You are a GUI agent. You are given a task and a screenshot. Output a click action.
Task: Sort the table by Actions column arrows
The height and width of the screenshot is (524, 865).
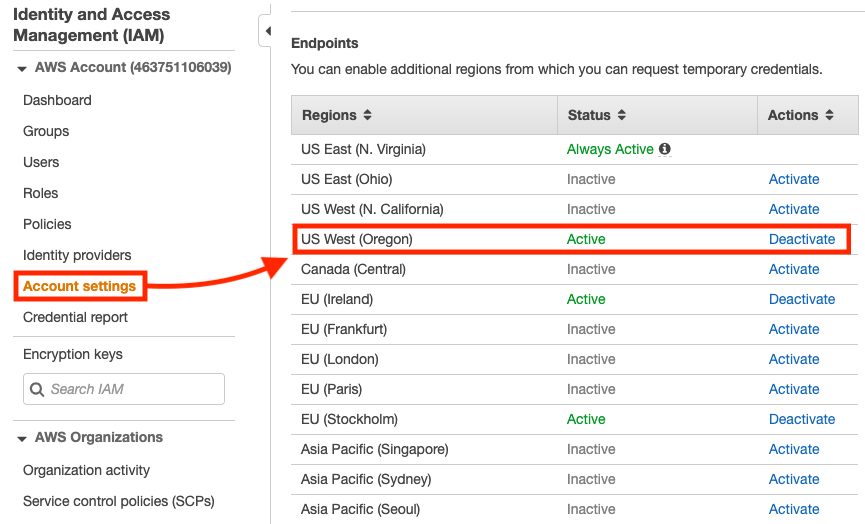tap(829, 115)
